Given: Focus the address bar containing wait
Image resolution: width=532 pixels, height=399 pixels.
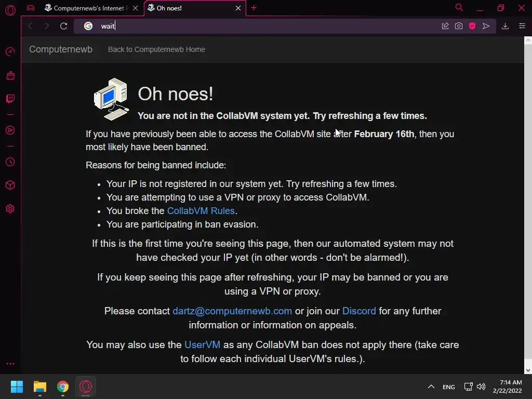Looking at the screenshot, I should pos(264,26).
